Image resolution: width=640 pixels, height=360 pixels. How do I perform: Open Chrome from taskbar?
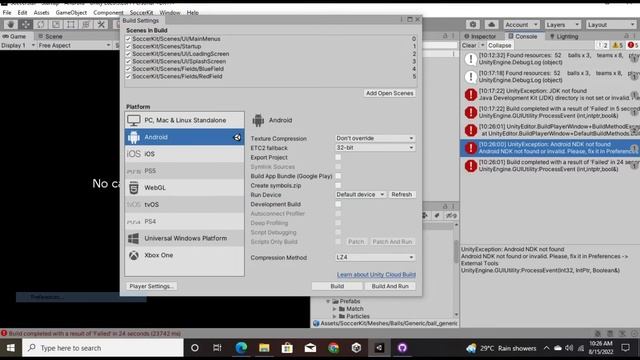point(333,348)
